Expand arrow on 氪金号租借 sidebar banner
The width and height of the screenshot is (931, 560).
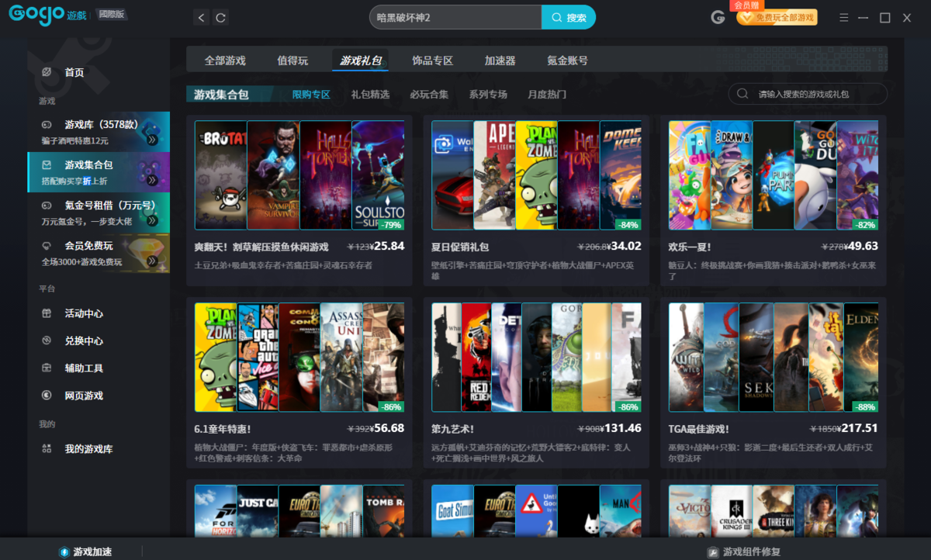[152, 221]
